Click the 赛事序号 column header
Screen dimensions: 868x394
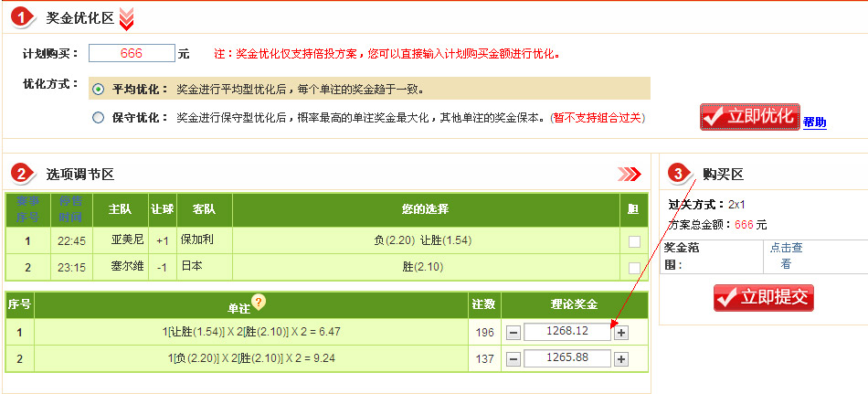click(x=27, y=209)
